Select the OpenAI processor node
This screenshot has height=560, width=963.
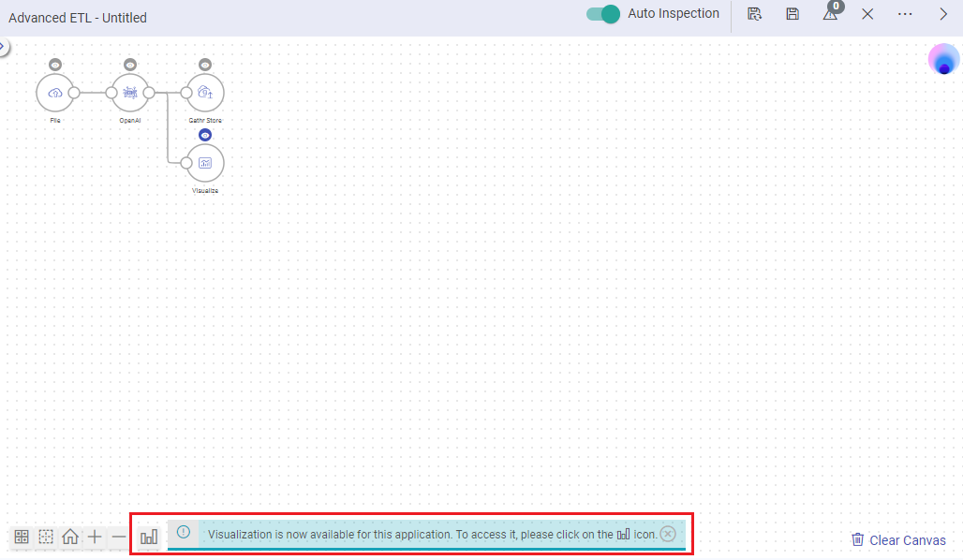coord(130,93)
